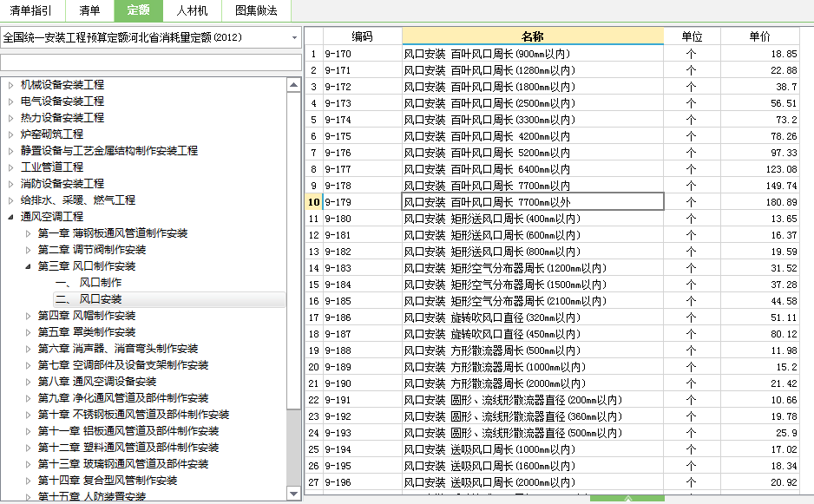Click the 单位 column header
The width and height of the screenshot is (814, 504).
[692, 36]
